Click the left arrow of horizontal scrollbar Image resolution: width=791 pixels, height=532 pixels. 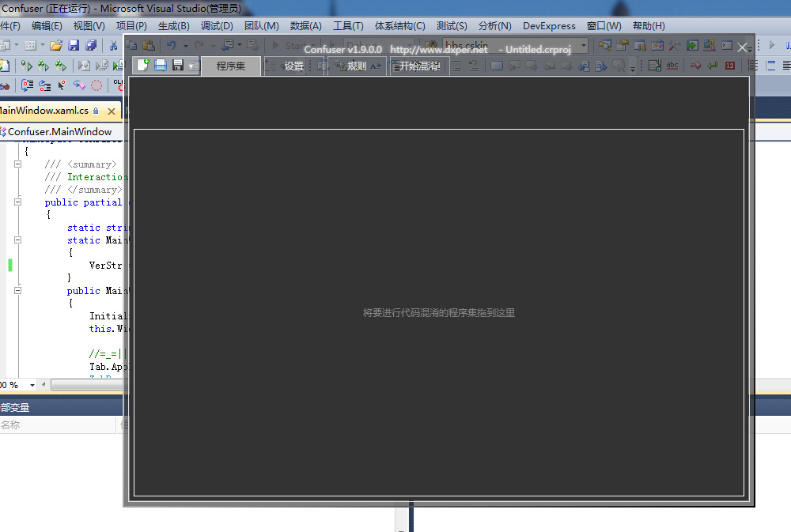[x=44, y=385]
